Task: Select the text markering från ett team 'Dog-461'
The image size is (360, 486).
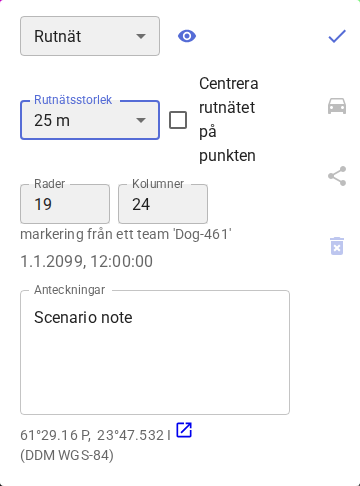Action: point(126,234)
